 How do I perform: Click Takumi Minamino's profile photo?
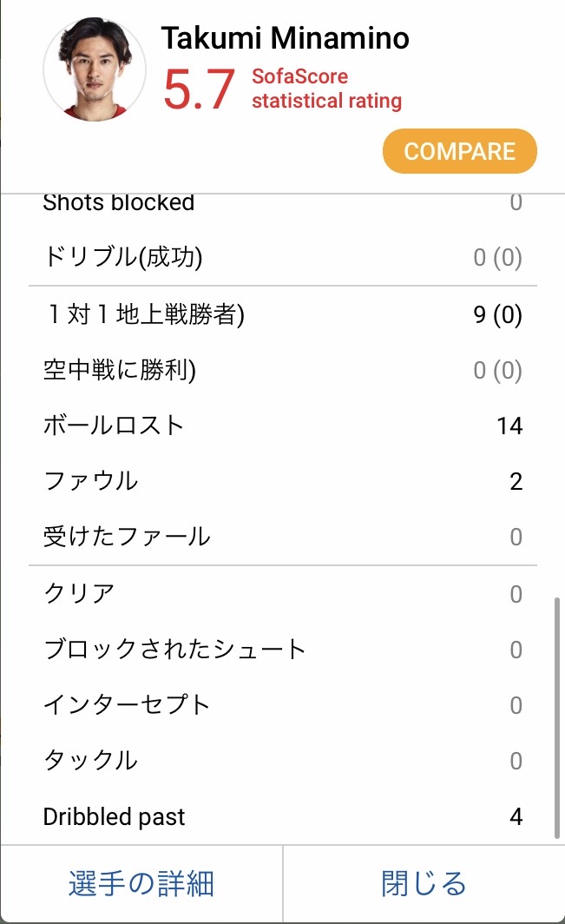click(x=95, y=69)
